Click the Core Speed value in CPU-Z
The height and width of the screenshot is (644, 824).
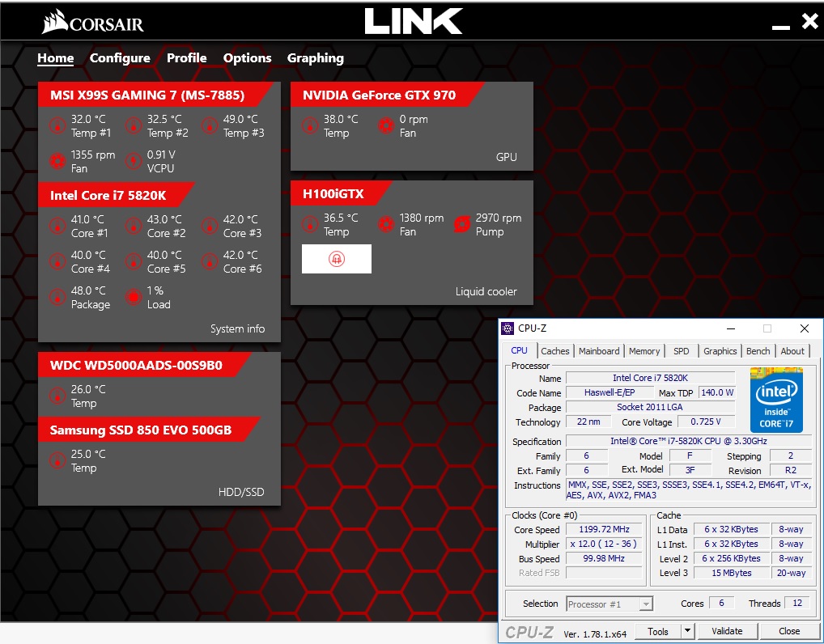(604, 529)
